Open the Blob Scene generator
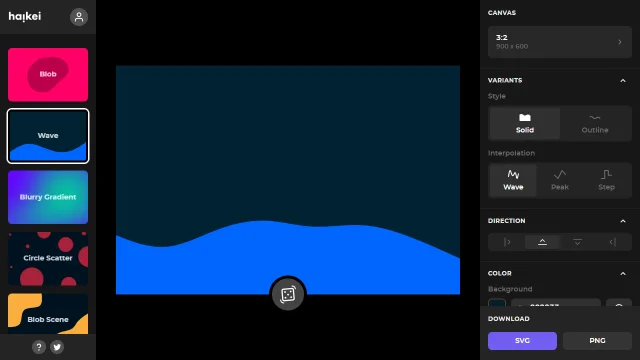 point(48,313)
